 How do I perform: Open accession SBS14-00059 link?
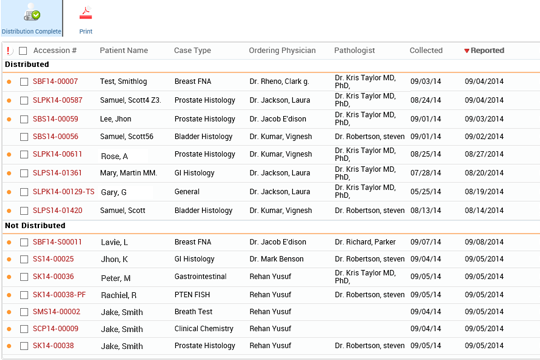(55, 119)
